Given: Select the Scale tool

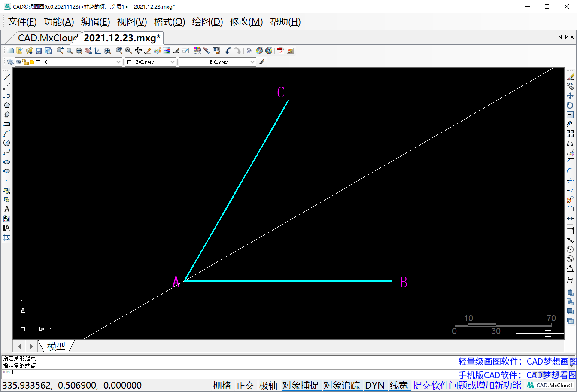Looking at the screenshot, I should tap(570, 115).
